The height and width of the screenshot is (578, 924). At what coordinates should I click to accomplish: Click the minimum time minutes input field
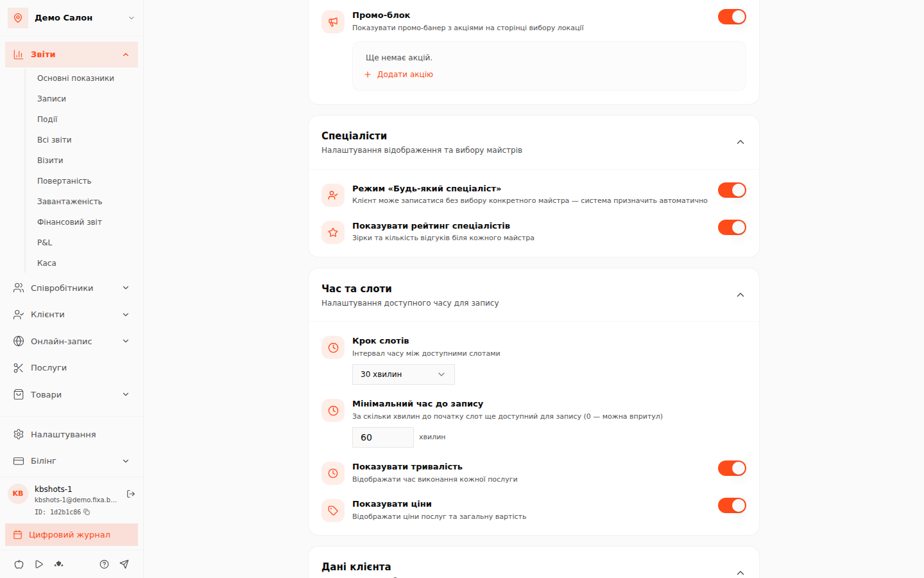click(382, 437)
